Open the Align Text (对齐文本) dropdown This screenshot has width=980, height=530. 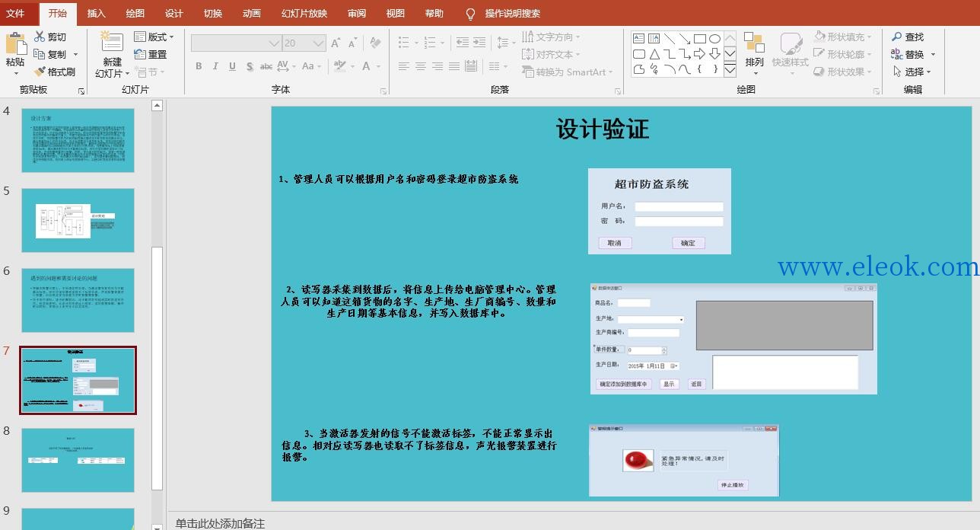(x=552, y=54)
